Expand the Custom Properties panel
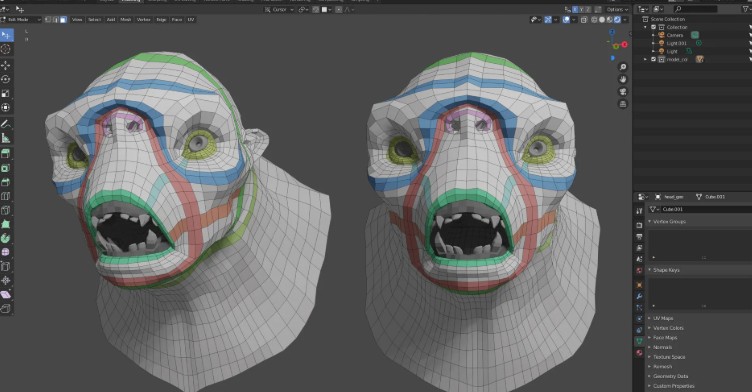Viewport: 752px width, 392px height. (650, 386)
